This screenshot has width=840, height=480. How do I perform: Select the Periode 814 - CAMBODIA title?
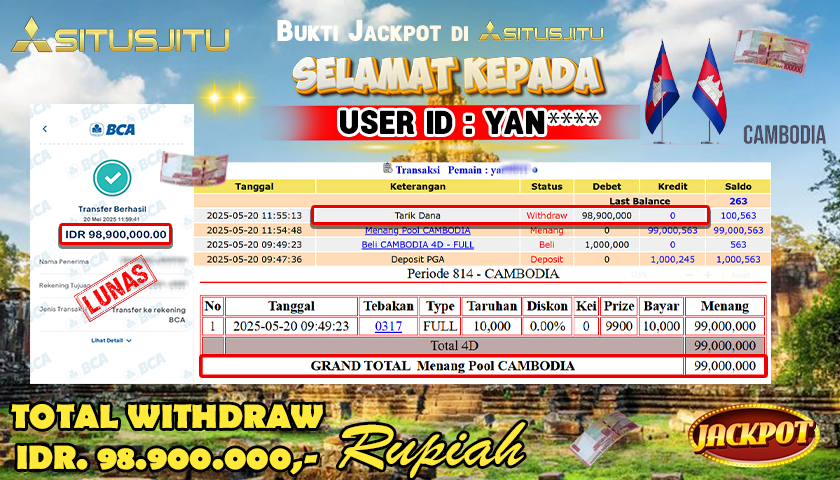[483, 274]
